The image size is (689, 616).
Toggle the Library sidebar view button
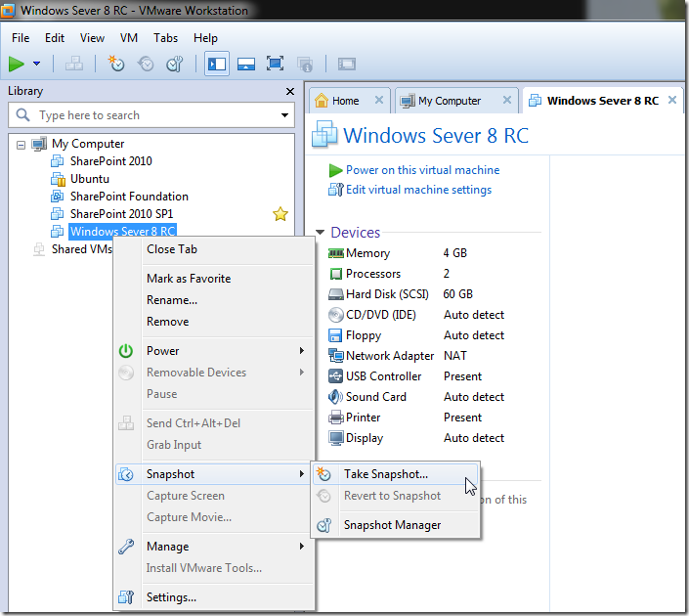coord(216,64)
